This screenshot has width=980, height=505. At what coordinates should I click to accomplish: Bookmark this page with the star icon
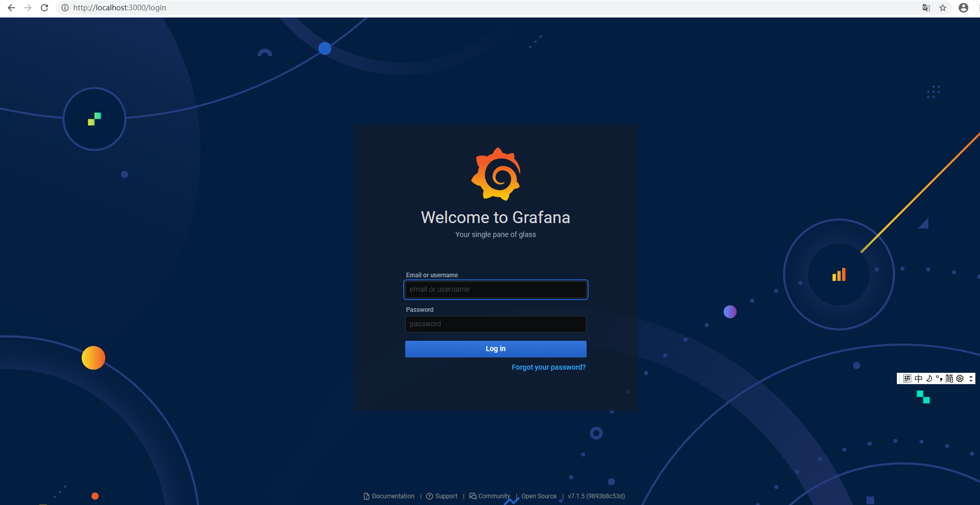point(943,8)
